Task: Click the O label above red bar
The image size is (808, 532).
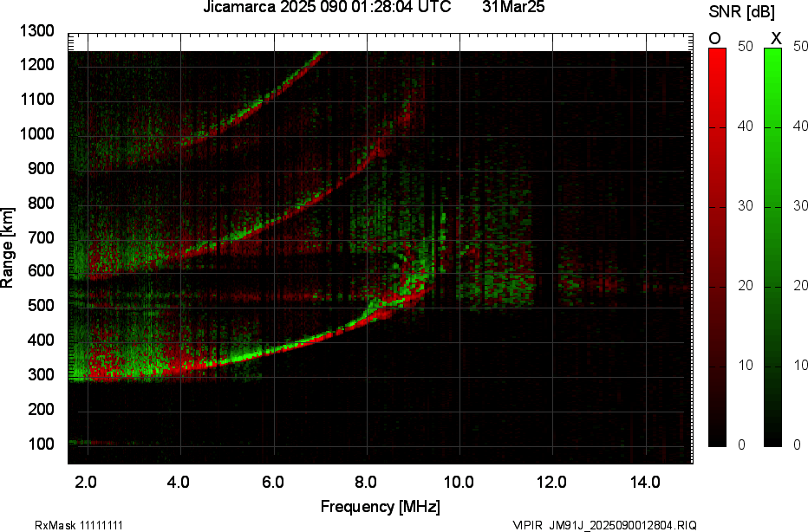Action: (714, 38)
